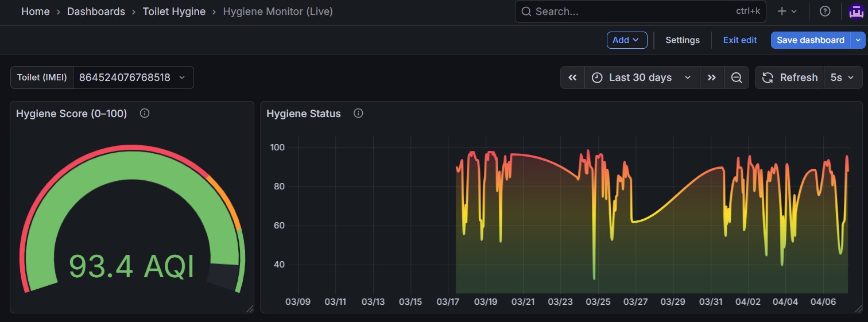Open the 5s refresh interval dropdown
Image resolution: width=868 pixels, height=322 pixels.
point(843,77)
